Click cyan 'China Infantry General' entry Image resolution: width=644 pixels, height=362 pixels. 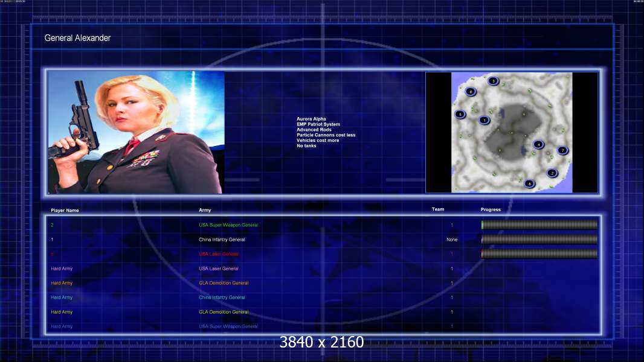[222, 297]
